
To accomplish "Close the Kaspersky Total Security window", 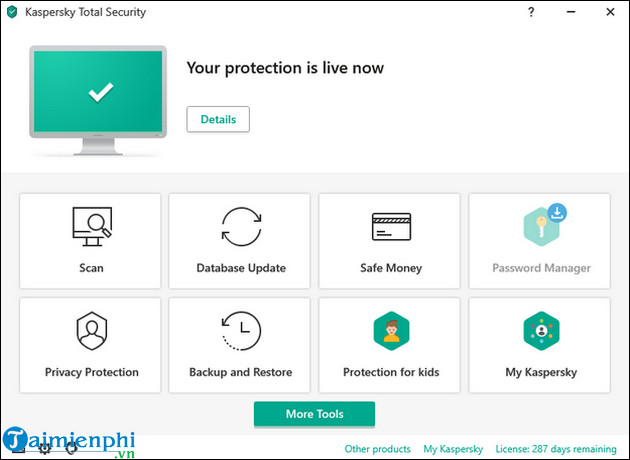I will pyautogui.click(x=610, y=12).
